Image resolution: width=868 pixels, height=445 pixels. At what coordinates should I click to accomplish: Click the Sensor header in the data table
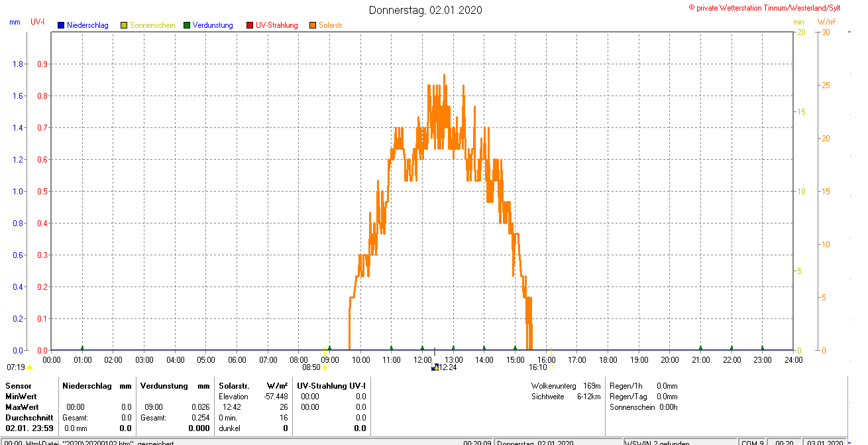[x=18, y=385]
